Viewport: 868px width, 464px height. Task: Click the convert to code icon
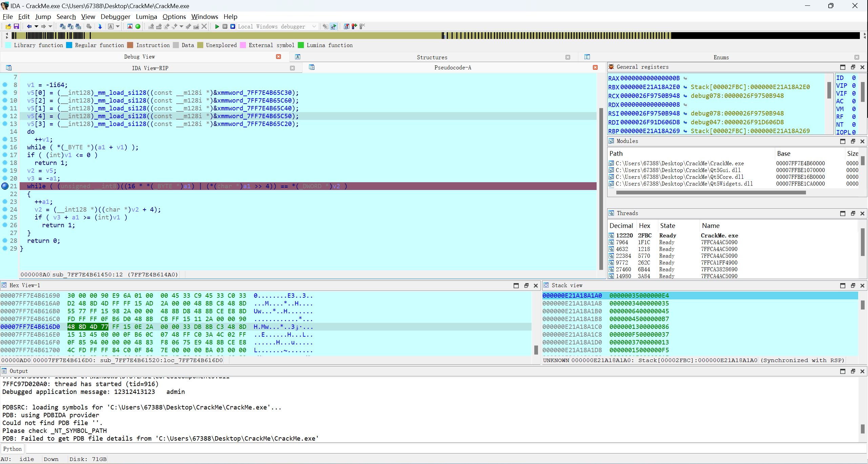click(x=151, y=26)
